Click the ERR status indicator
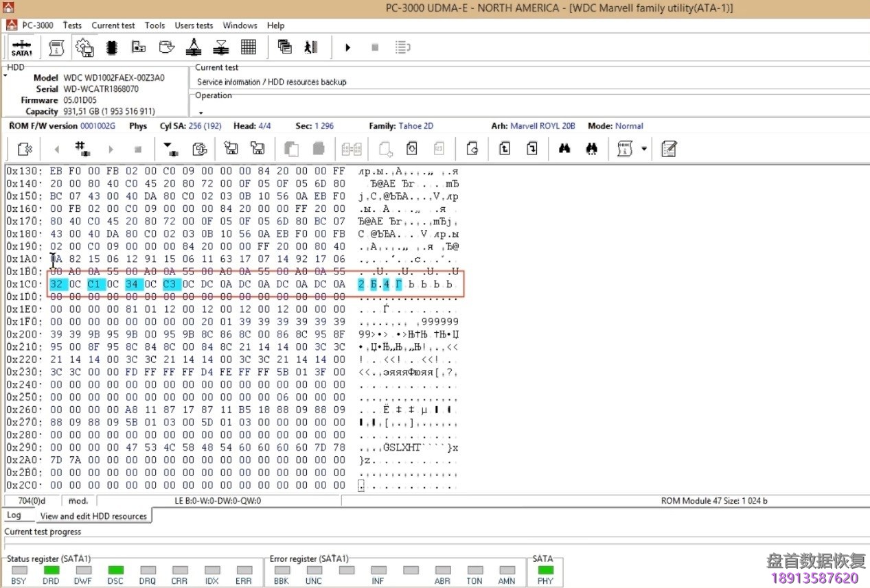The width and height of the screenshot is (870, 588). pos(244,570)
